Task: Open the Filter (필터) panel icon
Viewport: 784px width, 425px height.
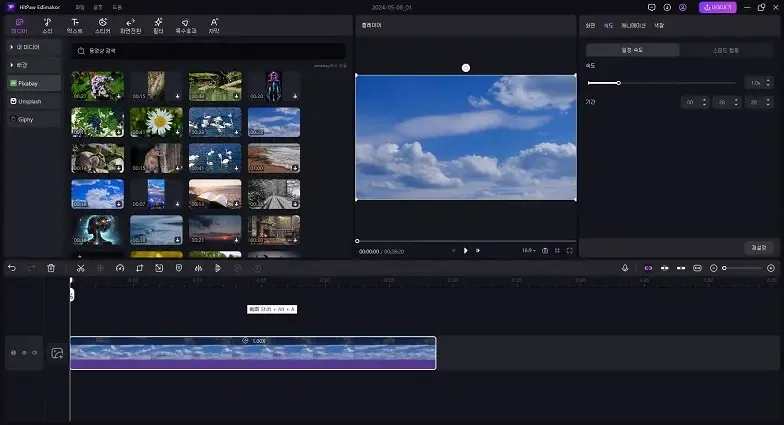Action: [x=158, y=25]
